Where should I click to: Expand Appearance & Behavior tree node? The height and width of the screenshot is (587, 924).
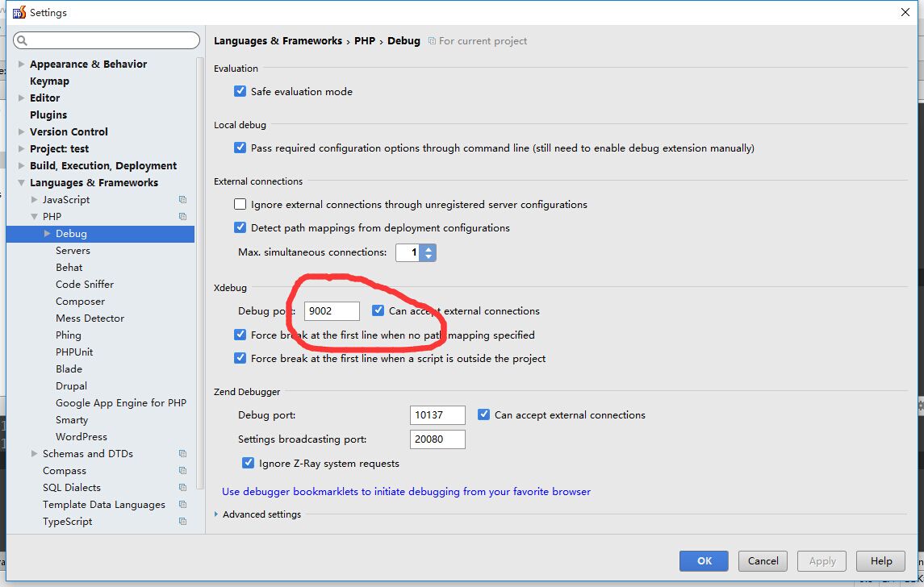click(21, 65)
